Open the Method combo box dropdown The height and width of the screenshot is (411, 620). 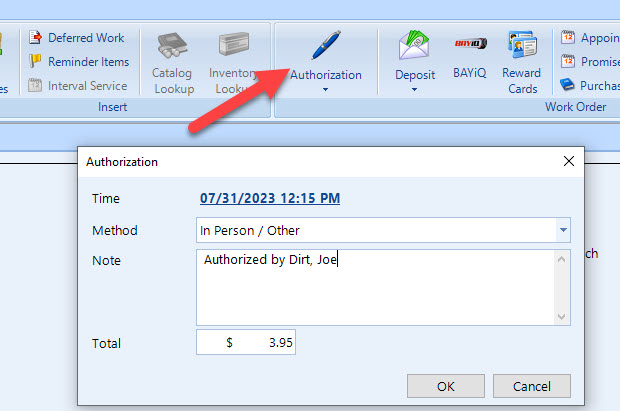pos(563,230)
